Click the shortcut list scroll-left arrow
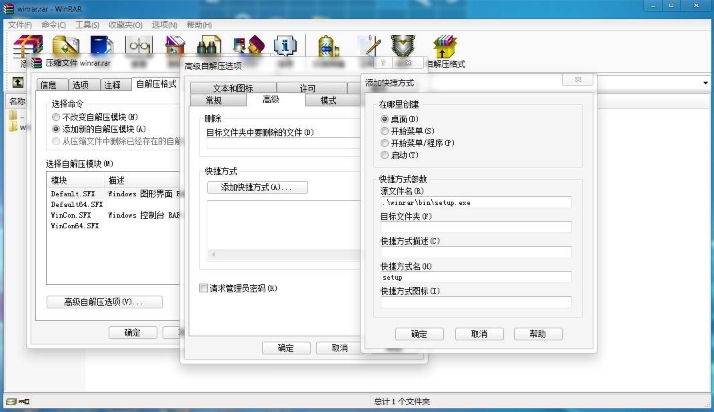Screen dimensions: 714x412 tap(213, 254)
